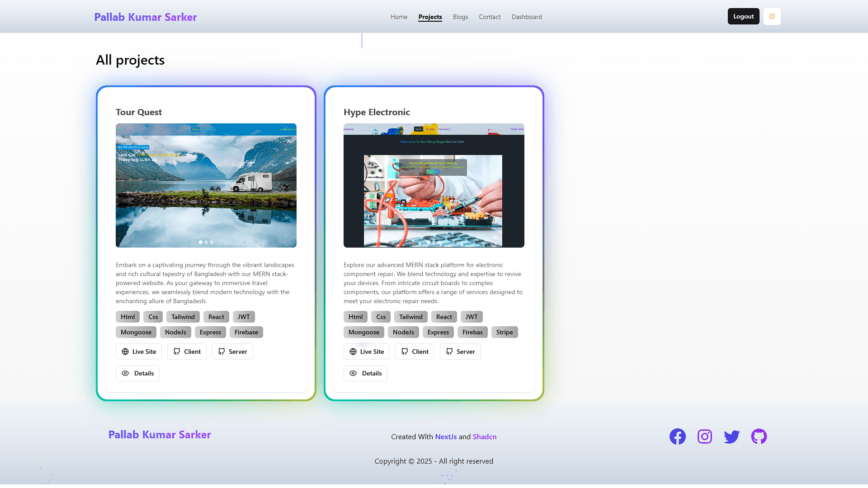Image resolution: width=868 pixels, height=488 pixels.
Task: Click the NodeJs tag on Tour Quest
Action: [x=175, y=332]
